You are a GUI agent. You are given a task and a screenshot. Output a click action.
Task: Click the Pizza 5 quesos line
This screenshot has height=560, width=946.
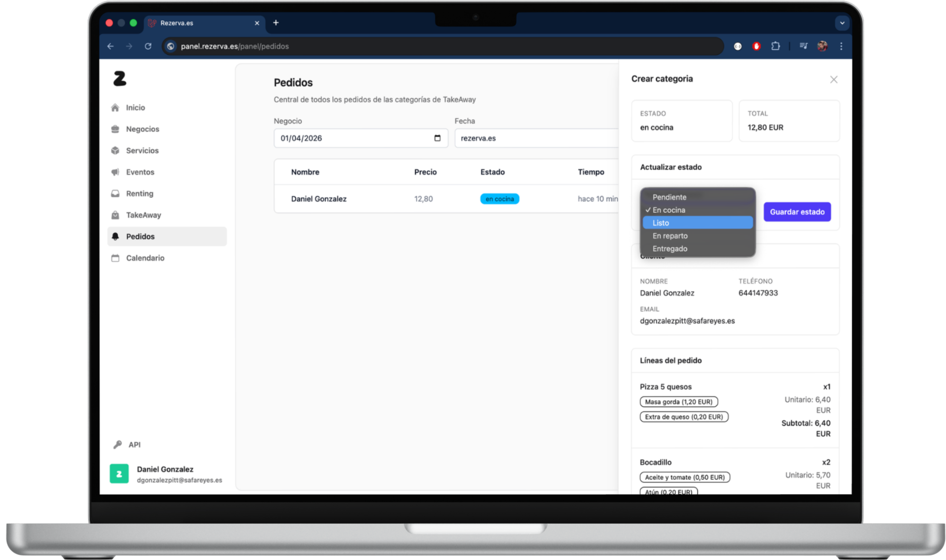pos(666,386)
